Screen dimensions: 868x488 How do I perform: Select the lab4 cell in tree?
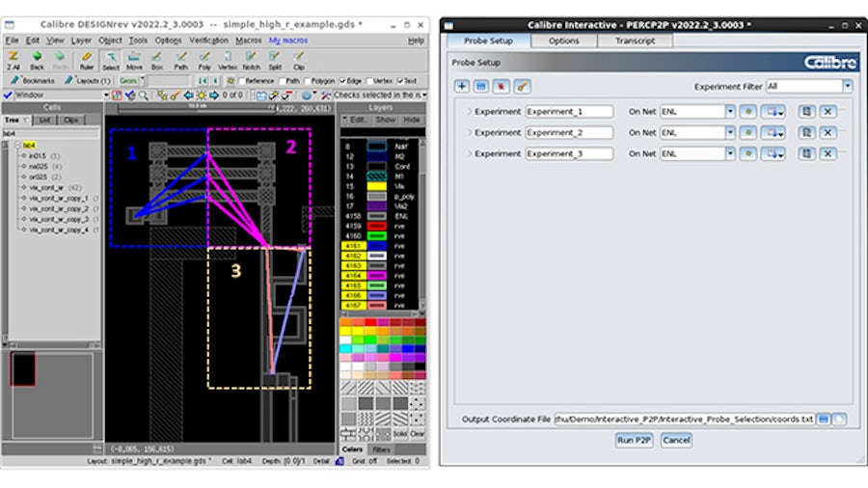point(29,145)
